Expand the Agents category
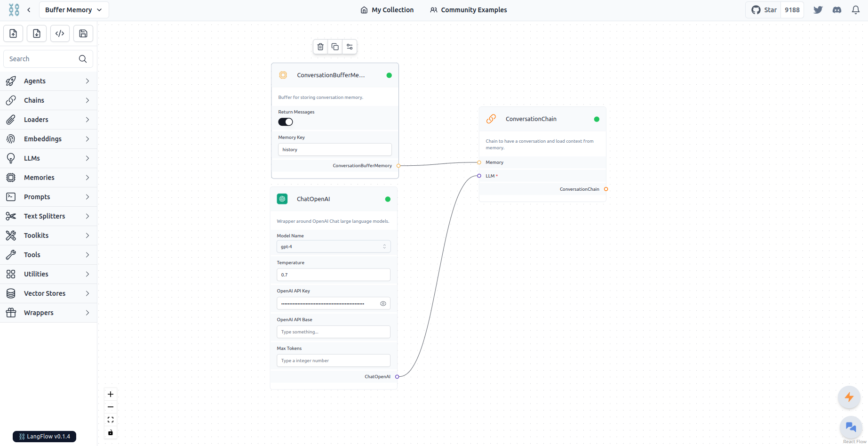Screen dimensions: 868x446 (48, 81)
